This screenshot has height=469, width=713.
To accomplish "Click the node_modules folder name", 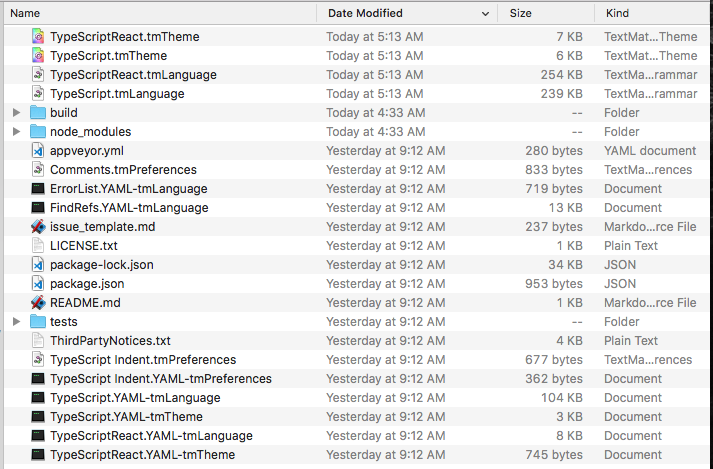I will (90, 132).
